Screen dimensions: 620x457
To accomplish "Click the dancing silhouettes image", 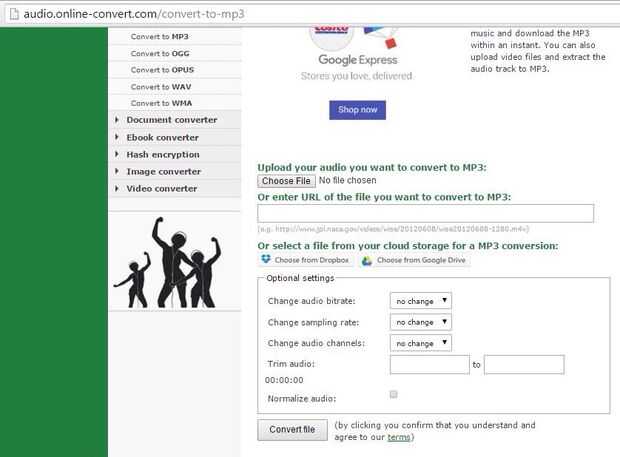I will 168,262.
